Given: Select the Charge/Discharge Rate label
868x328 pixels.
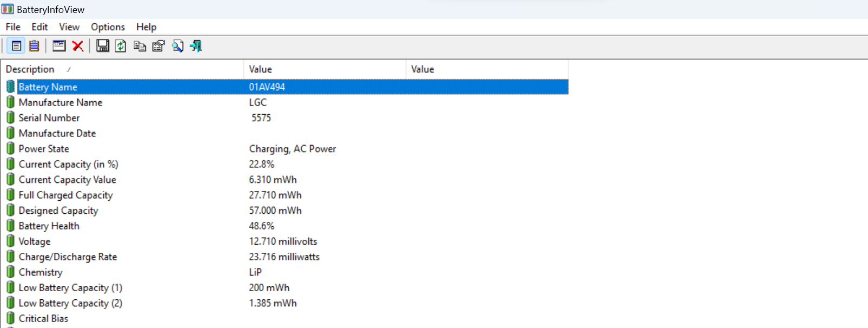Looking at the screenshot, I should click(68, 257).
